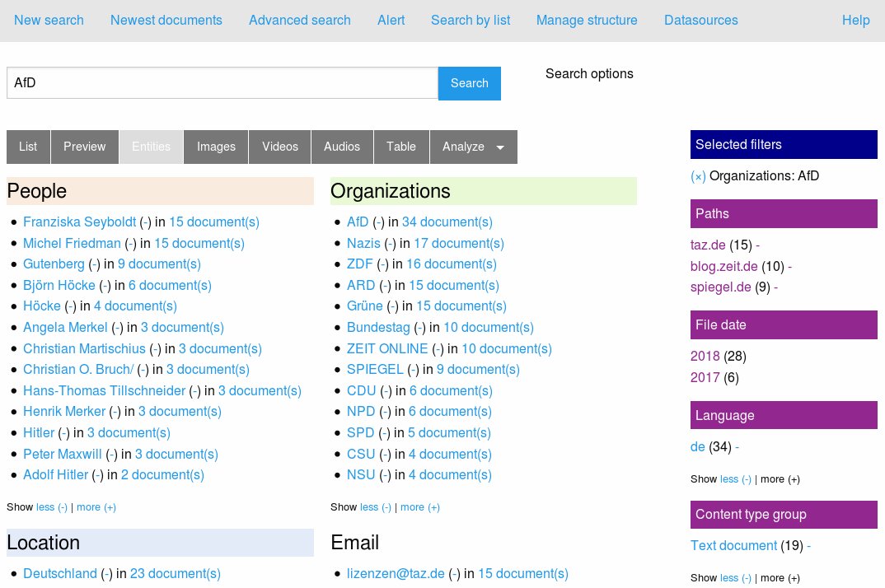
Task: Exclude Text document with minus
Action: click(809, 546)
